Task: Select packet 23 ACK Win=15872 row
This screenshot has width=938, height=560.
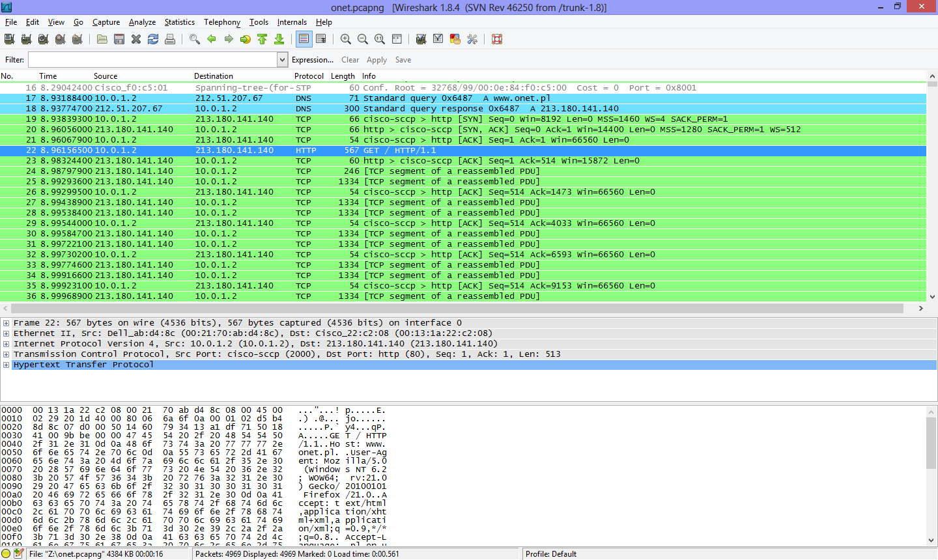Action: click(463, 161)
